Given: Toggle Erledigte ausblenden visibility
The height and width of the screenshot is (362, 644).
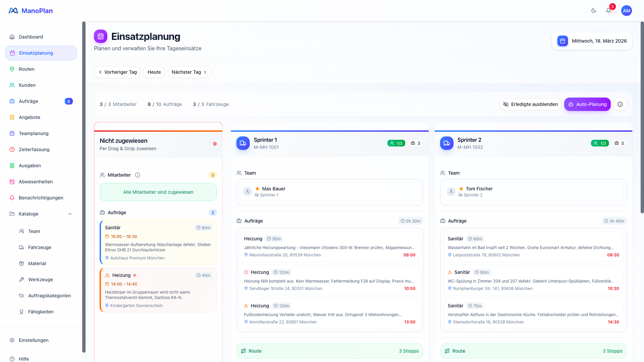Looking at the screenshot, I should [530, 104].
